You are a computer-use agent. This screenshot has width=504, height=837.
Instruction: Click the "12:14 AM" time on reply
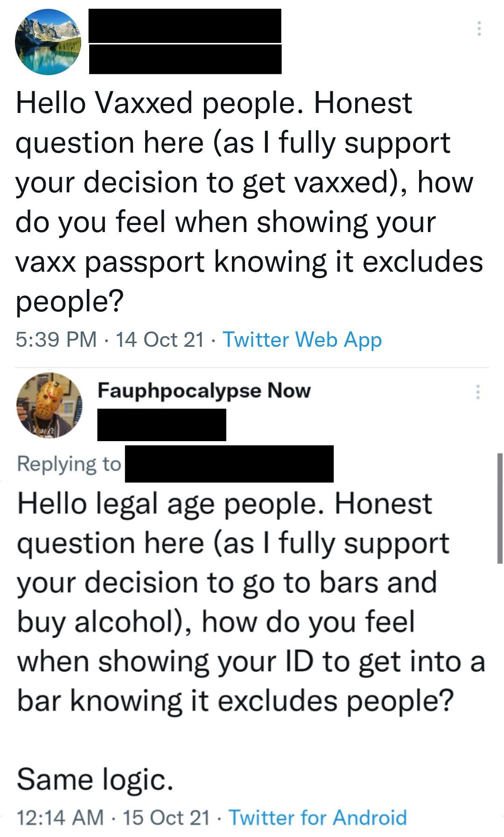[x=60, y=817]
